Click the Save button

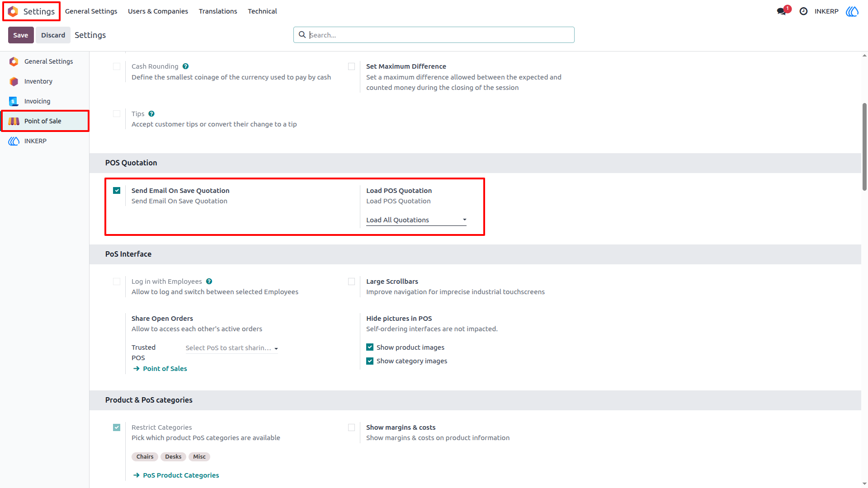coord(21,35)
